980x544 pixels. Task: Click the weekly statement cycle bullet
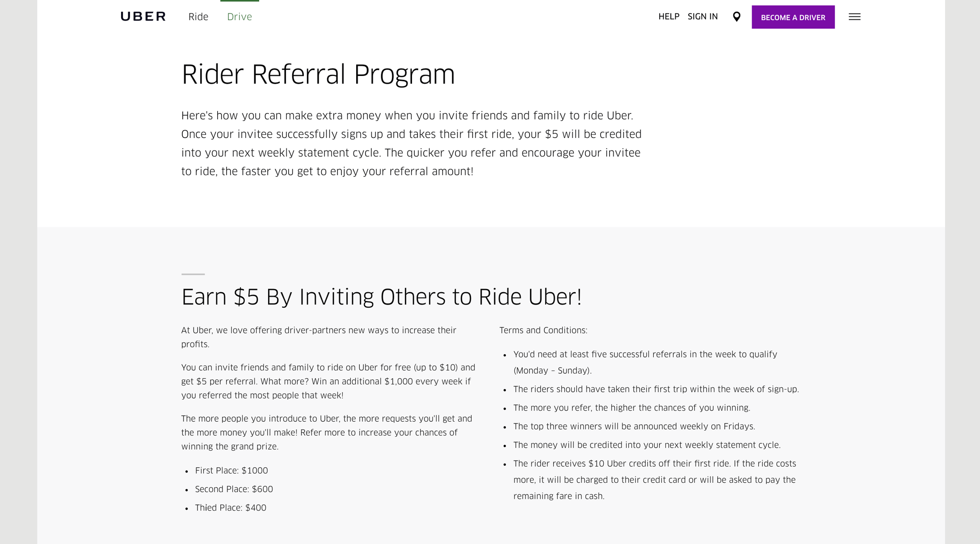(x=647, y=445)
